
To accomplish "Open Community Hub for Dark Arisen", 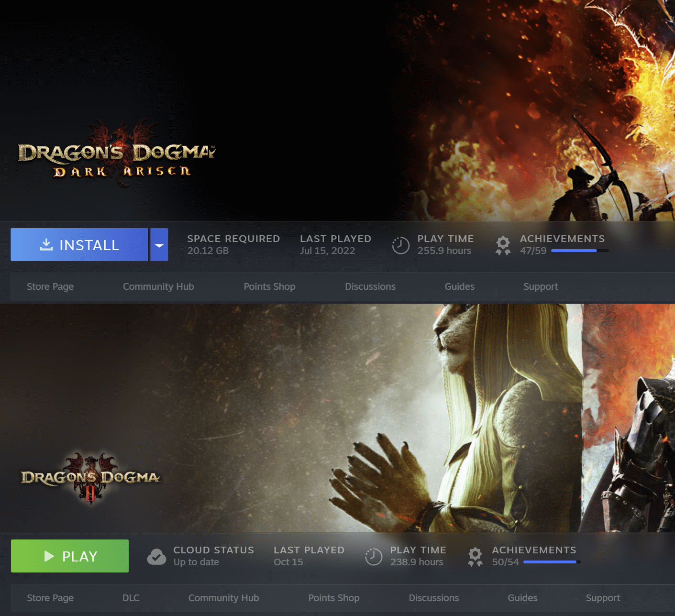I will (x=158, y=286).
